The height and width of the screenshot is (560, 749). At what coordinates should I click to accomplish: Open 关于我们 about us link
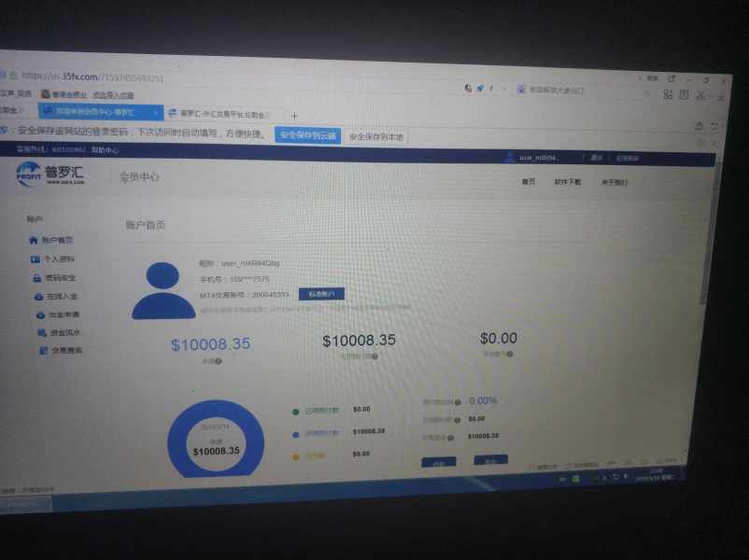(x=615, y=183)
